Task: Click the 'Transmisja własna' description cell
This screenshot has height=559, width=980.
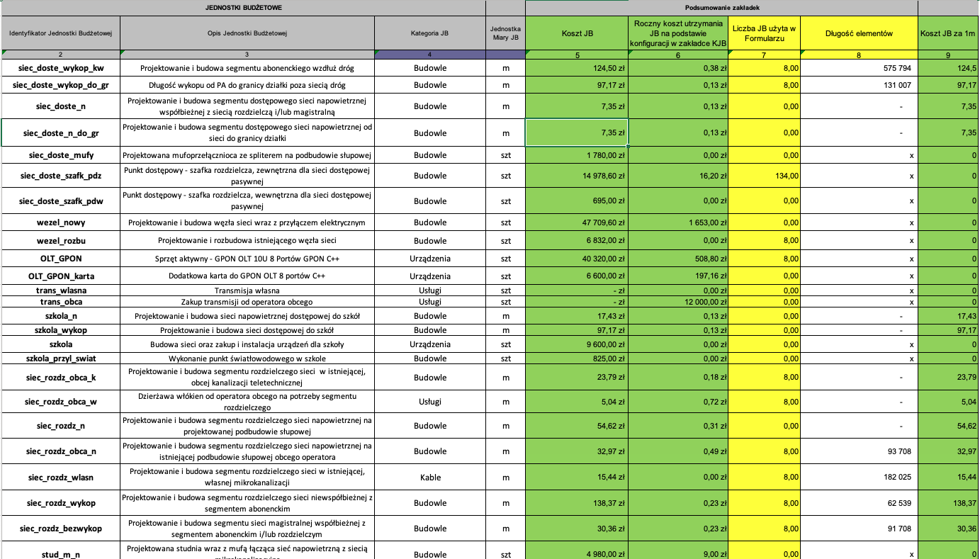Action: 247,290
